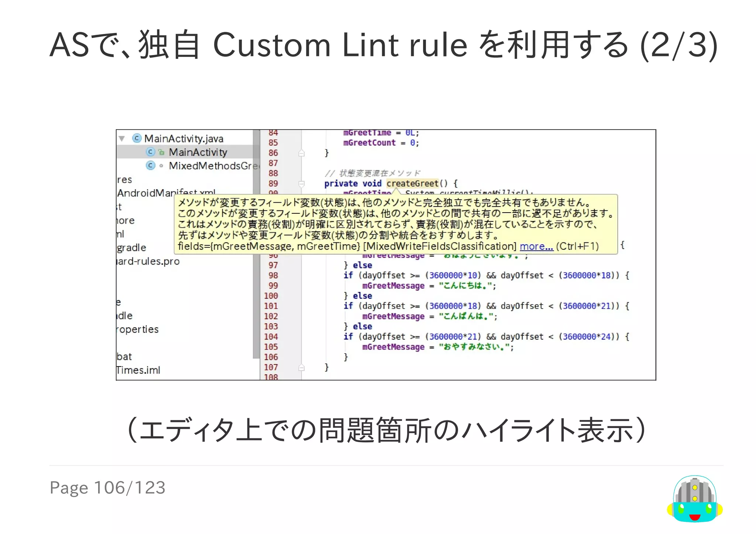
Task: Click the MixedWriteFieldsClassification text in tooltip
Action: click(440, 246)
